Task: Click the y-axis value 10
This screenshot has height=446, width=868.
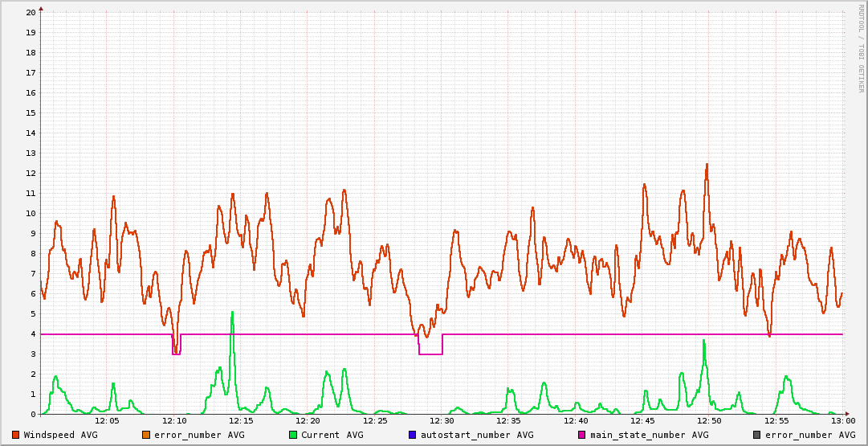Action: pos(31,213)
